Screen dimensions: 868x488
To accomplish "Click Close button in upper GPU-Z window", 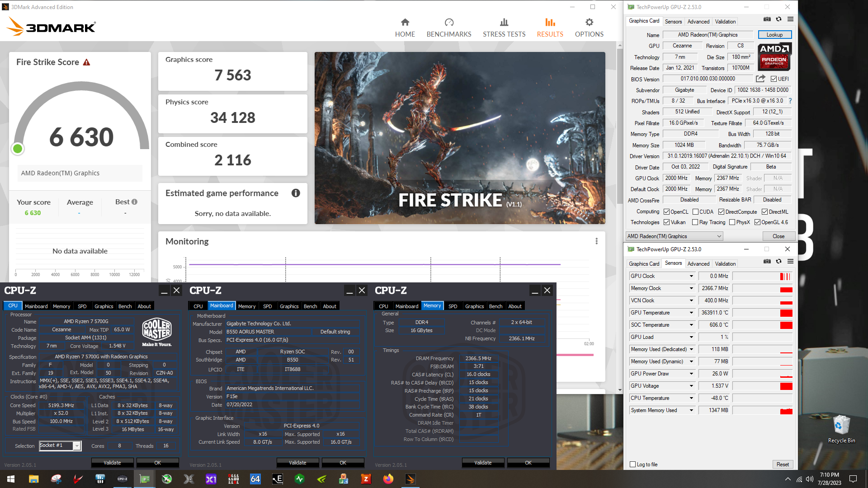I will (x=778, y=236).
